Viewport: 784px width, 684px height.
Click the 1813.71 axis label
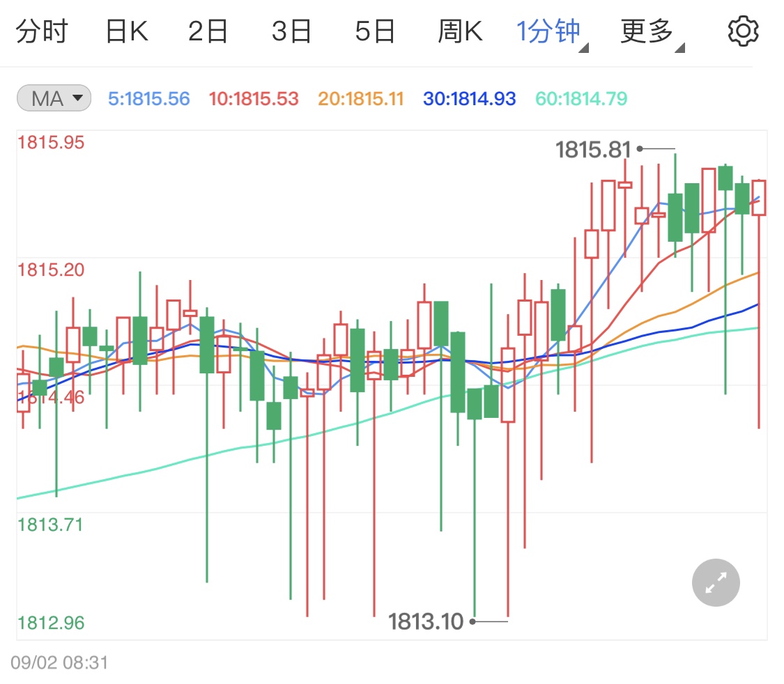pos(50,525)
